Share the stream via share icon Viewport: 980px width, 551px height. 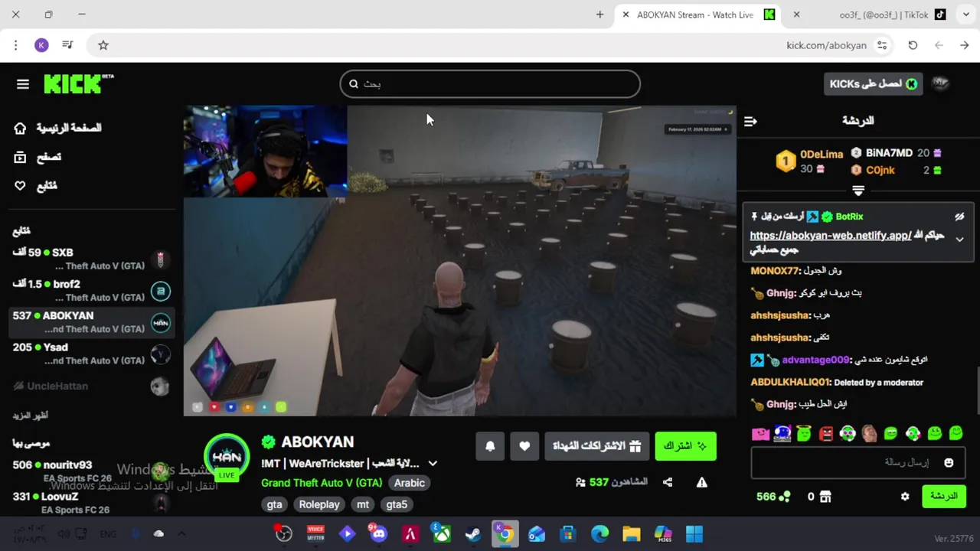[668, 482]
